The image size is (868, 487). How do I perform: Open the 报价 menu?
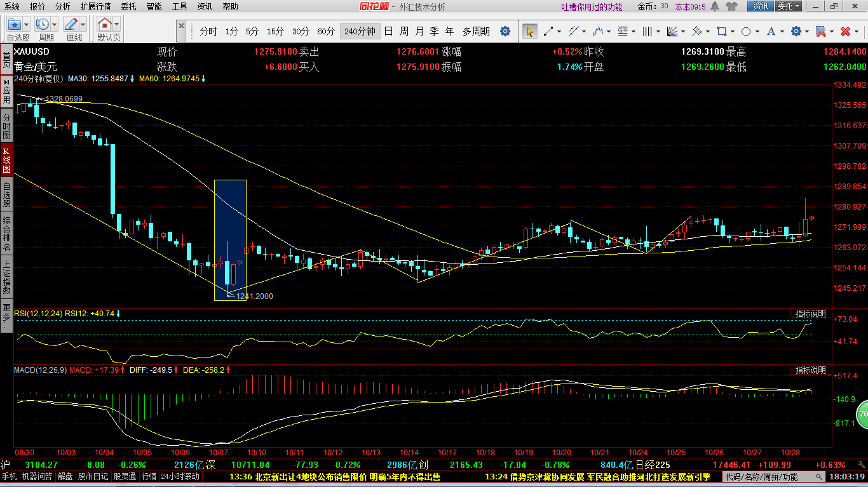click(x=37, y=6)
